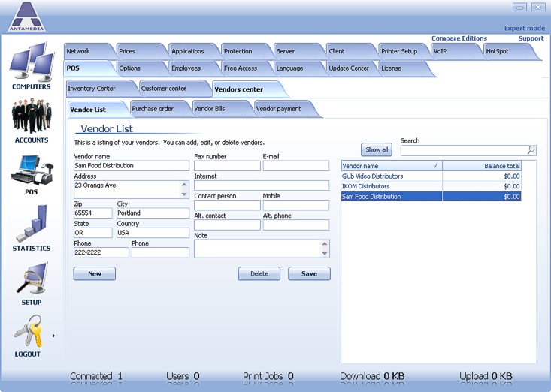Click the search magnifier icon
The image size is (551, 392).
(x=531, y=150)
